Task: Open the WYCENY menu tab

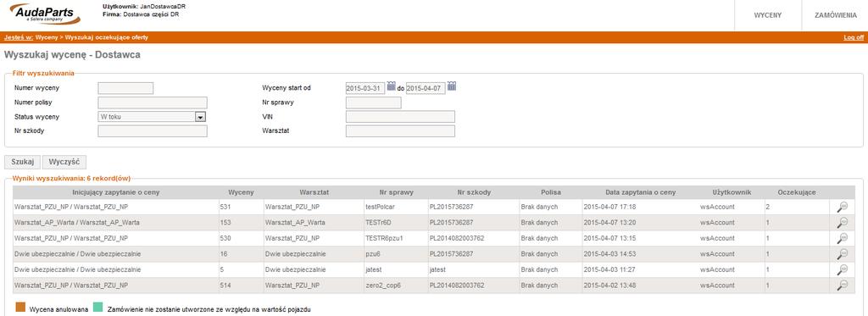Action: 768,15
